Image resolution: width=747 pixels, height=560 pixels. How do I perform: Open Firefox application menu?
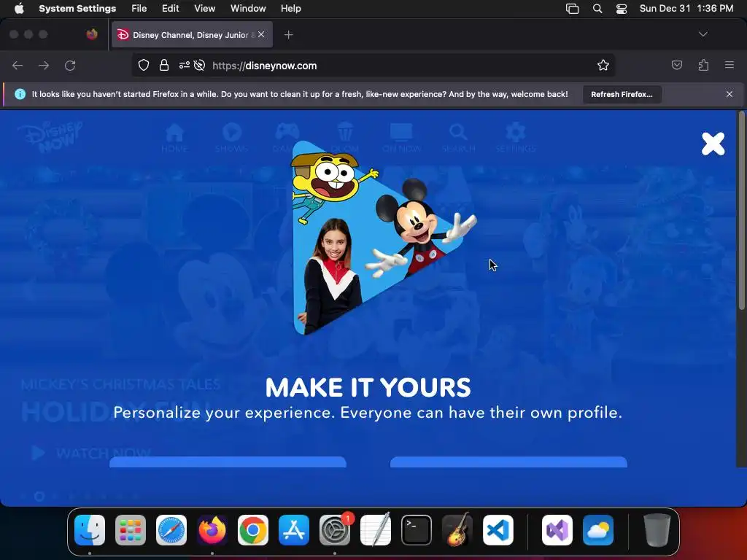pyautogui.click(x=729, y=65)
